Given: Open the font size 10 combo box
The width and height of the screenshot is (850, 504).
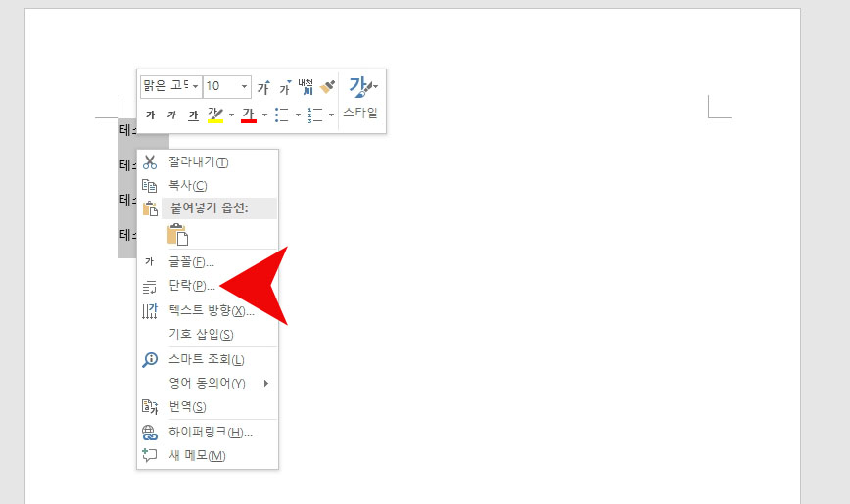Looking at the screenshot, I should tap(227, 87).
